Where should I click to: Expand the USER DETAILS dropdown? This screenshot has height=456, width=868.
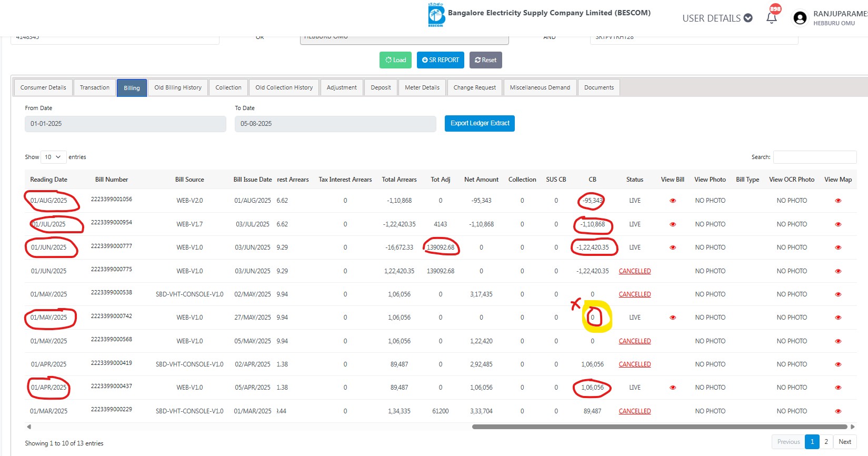coord(717,18)
